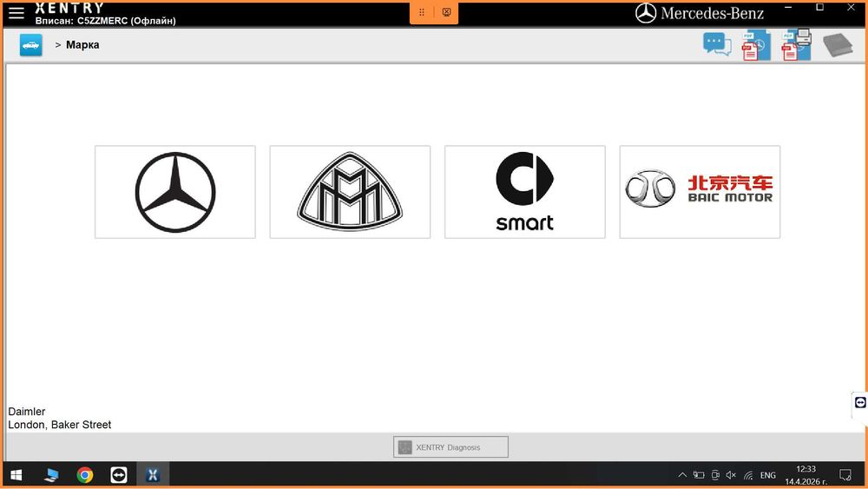
Task: Open Google Chrome from taskbar
Action: (85, 474)
